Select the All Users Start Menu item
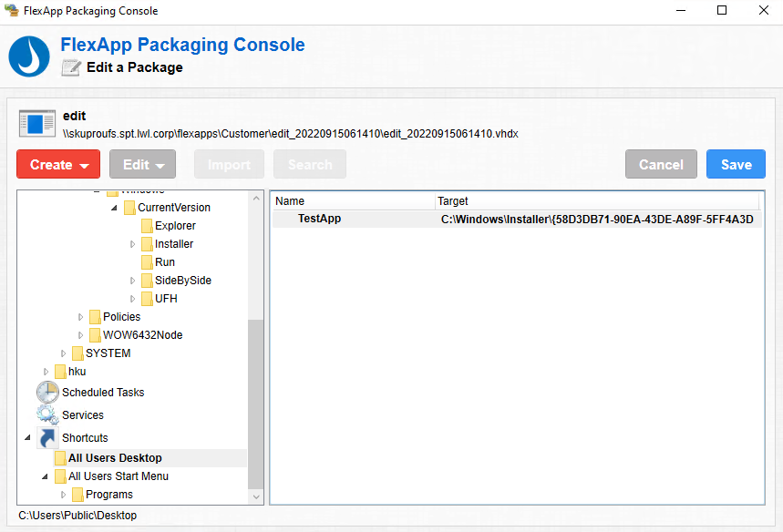This screenshot has height=532, width=783. 118,476
